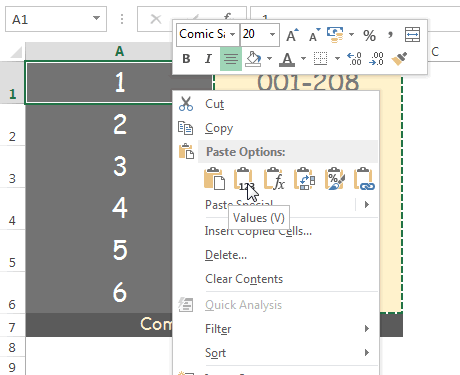Choose Paste Values (123) option
Screen dimensions: 460x375
[x=244, y=179]
